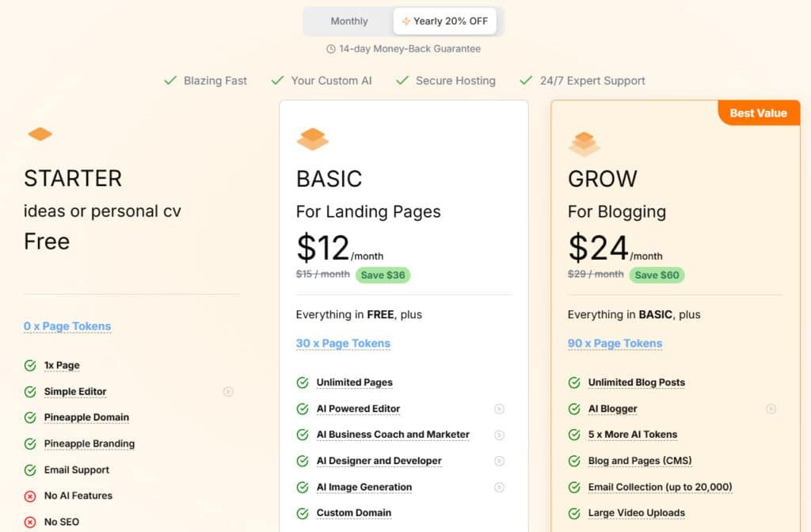
Task: Click the checkmark next to Pineapple Branding
Action: point(29,443)
